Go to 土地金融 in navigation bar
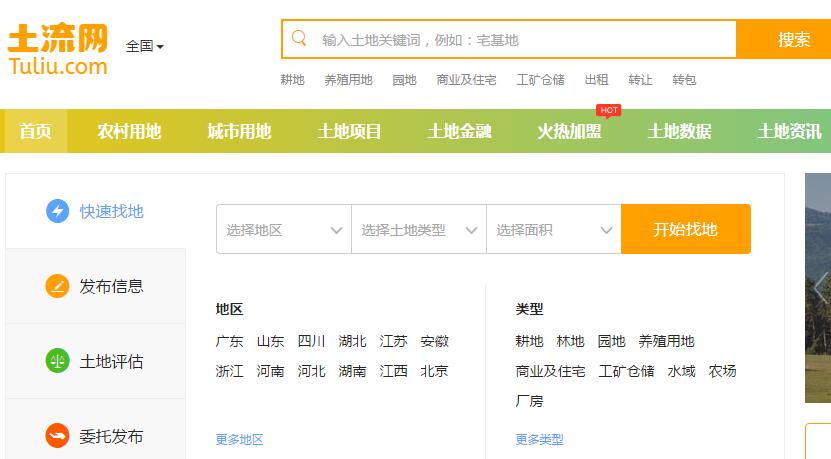 pos(459,131)
